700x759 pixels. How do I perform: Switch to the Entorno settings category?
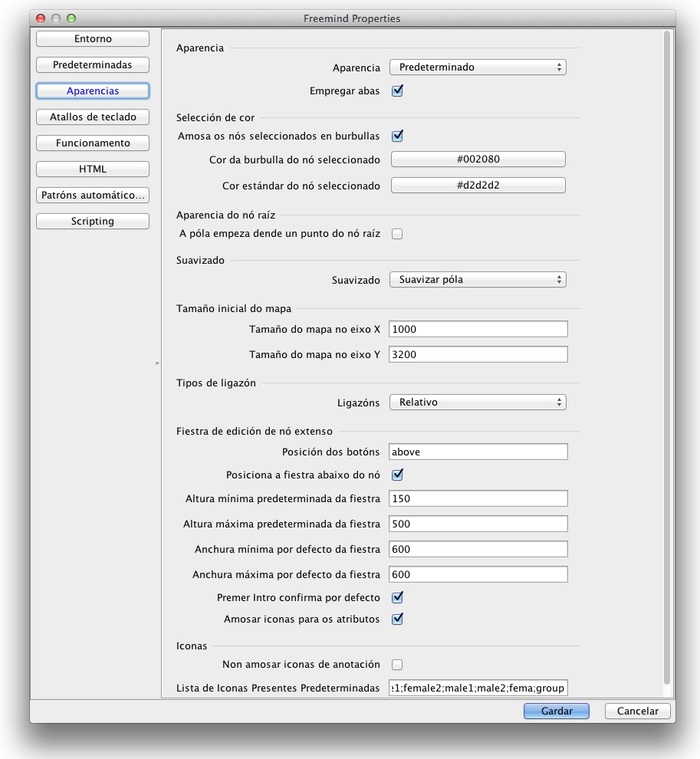click(x=92, y=38)
